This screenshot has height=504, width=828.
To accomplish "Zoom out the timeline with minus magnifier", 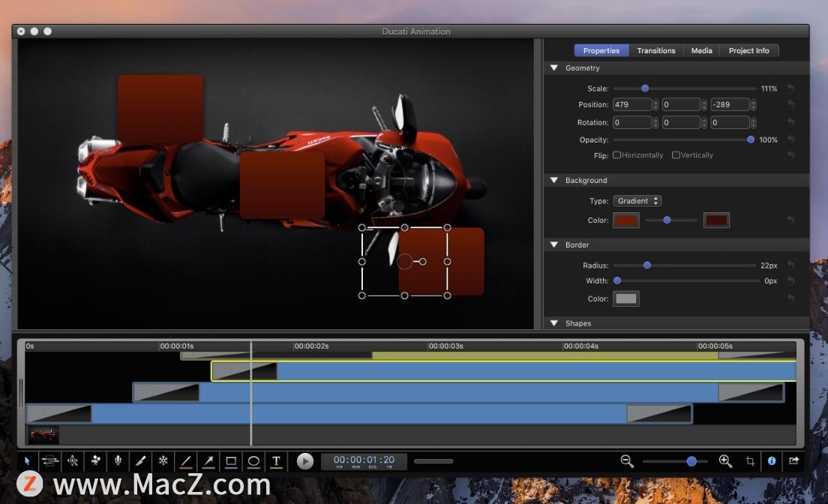I will pos(627,461).
